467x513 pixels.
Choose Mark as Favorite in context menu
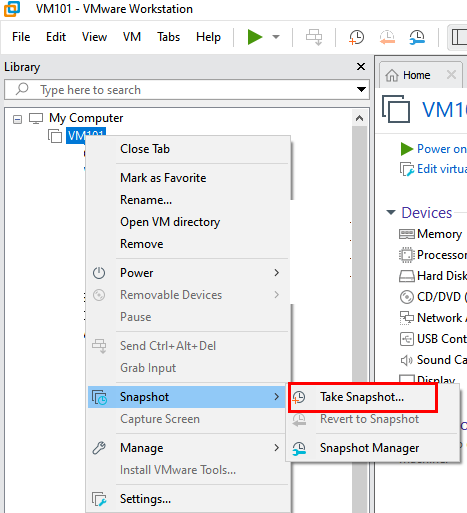tap(163, 178)
